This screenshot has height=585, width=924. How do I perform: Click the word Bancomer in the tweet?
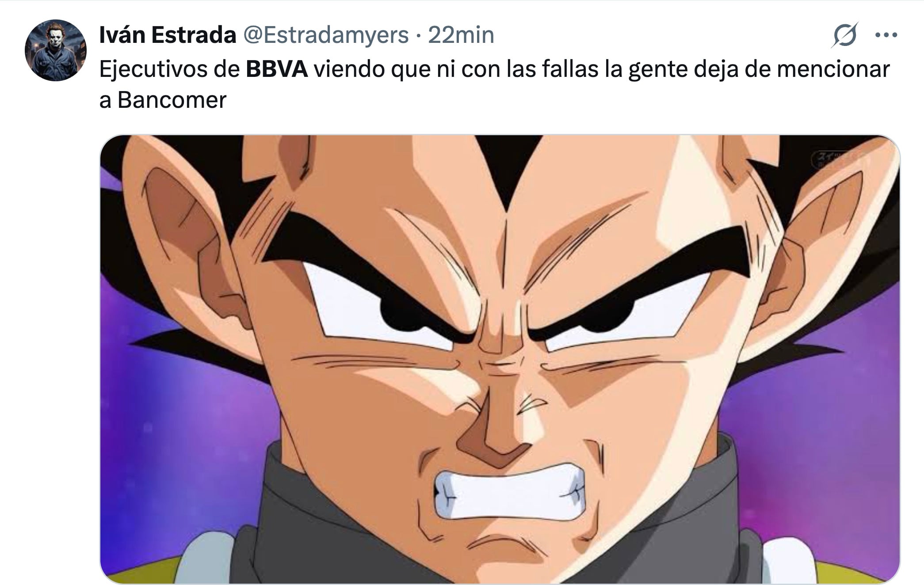coord(172,100)
